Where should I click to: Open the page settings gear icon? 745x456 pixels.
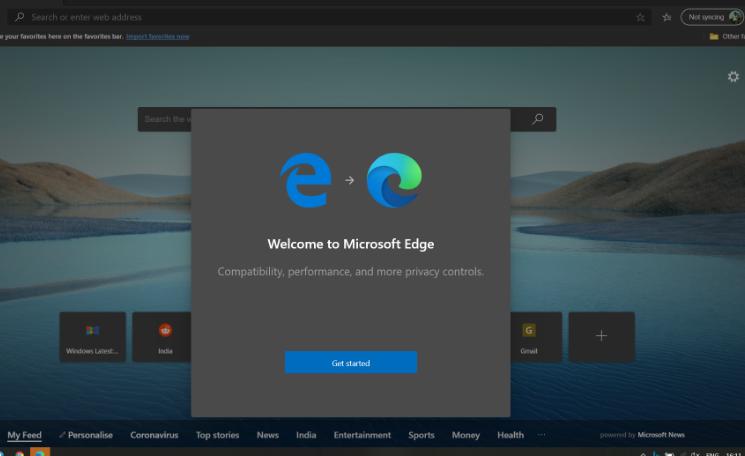[x=733, y=76]
